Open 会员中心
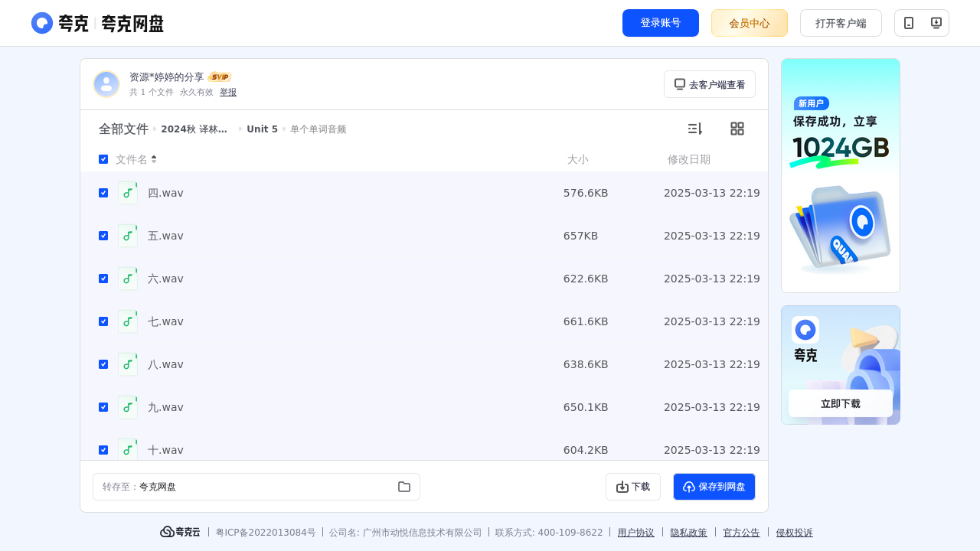980x551 pixels. click(750, 23)
